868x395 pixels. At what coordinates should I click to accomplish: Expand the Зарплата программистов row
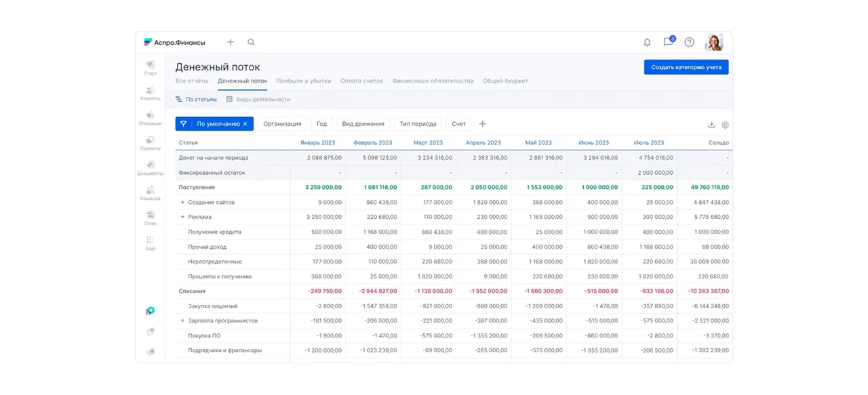[x=182, y=321]
